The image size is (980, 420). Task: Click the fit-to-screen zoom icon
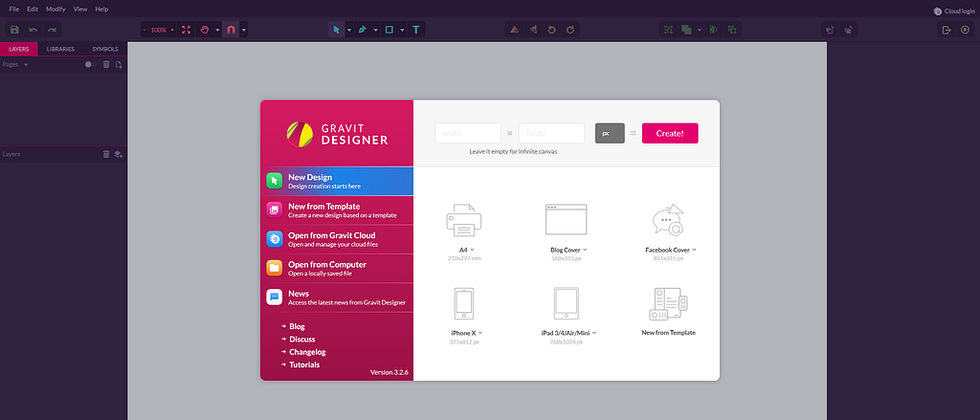pyautogui.click(x=187, y=30)
